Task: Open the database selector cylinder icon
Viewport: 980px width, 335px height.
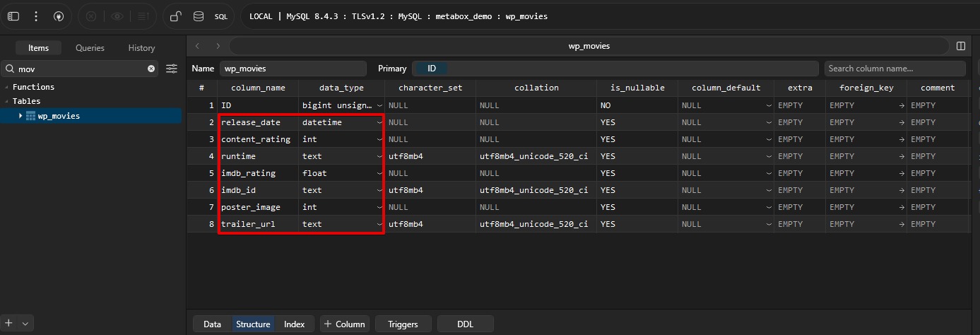Action: click(199, 16)
